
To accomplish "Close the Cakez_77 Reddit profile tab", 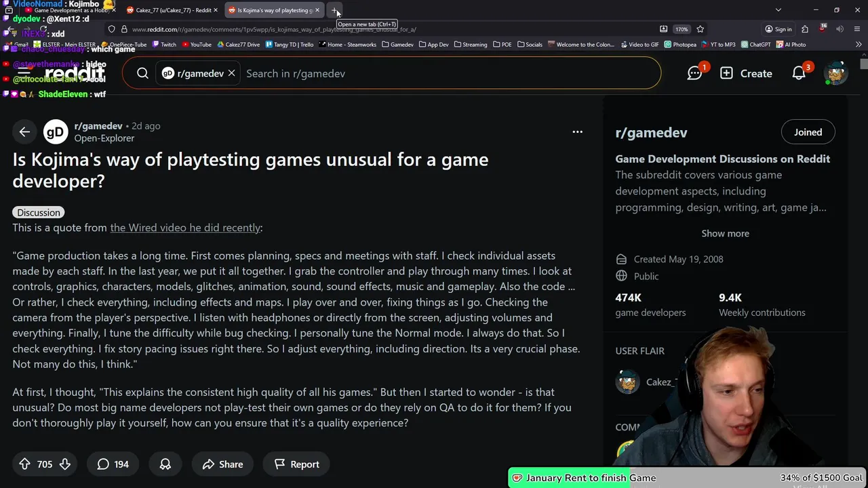I will tap(216, 10).
